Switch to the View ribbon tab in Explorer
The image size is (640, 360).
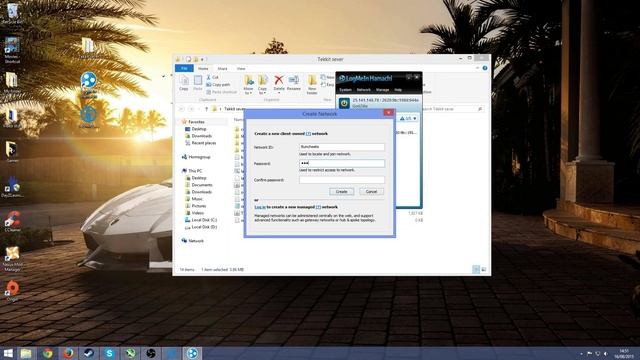[241, 69]
